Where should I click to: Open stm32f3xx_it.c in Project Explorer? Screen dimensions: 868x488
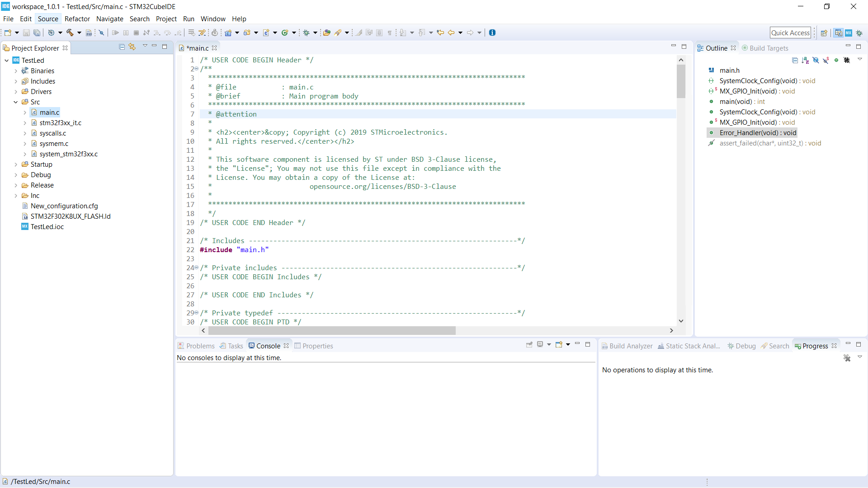(x=60, y=123)
